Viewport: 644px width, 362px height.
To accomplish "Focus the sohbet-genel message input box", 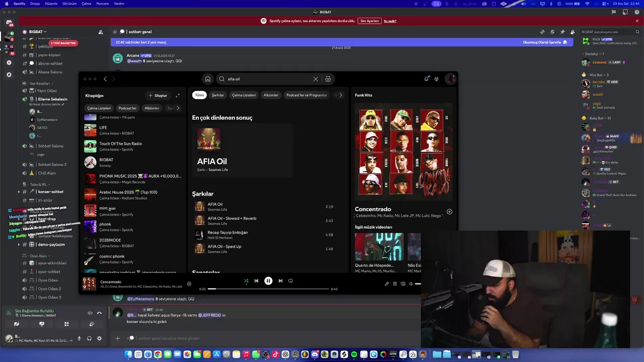I will pos(272,338).
